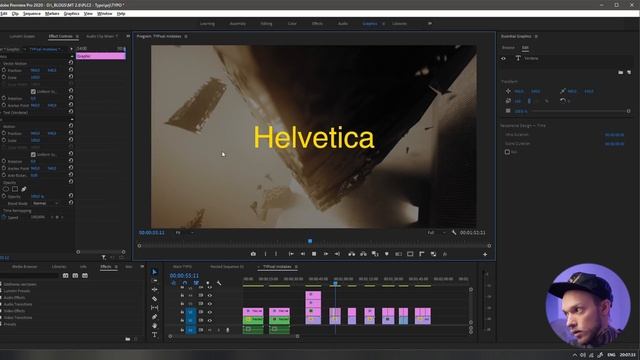Toggle animation stopwatch for Opacity
The height and width of the screenshot is (360, 640).
coord(4,196)
